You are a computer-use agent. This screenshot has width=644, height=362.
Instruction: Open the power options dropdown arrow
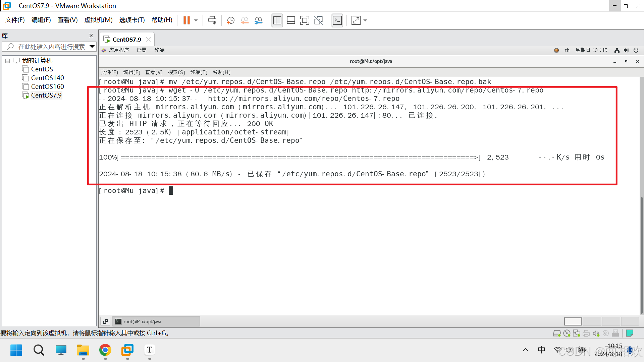point(196,20)
